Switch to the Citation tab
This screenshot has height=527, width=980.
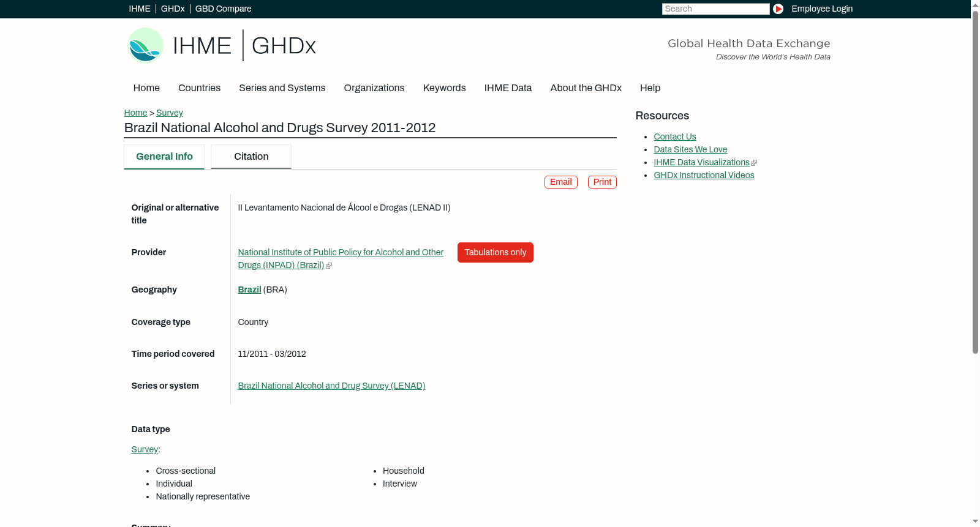click(251, 157)
